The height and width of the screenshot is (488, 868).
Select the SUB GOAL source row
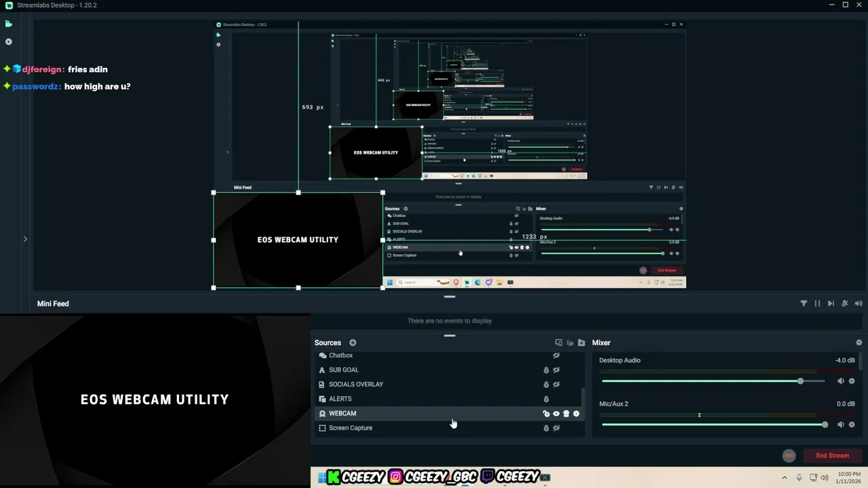[x=448, y=370]
